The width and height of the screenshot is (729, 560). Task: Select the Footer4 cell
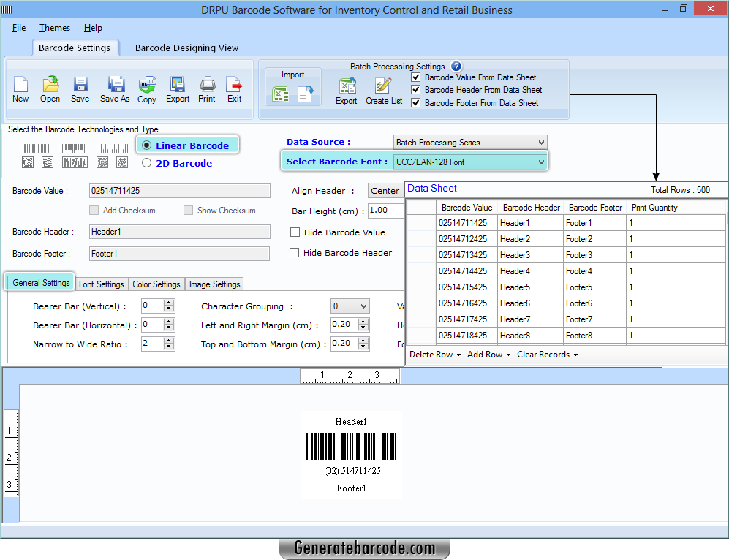(x=595, y=271)
